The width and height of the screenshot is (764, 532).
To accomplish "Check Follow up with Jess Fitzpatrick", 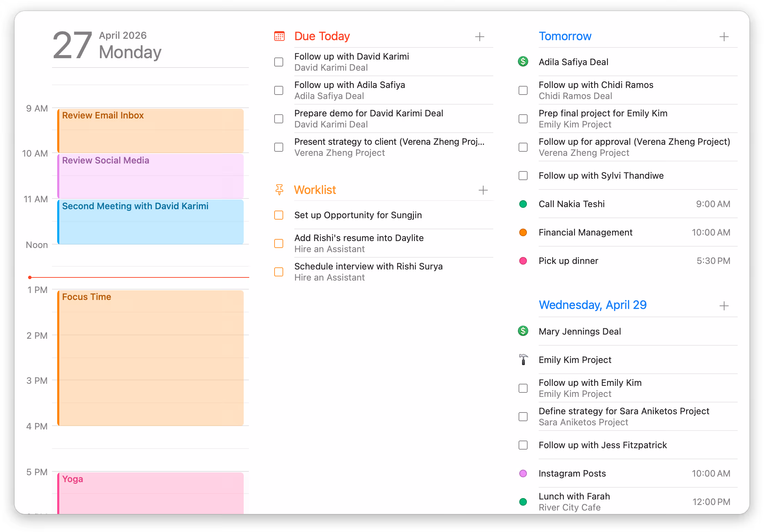I will coord(523,445).
